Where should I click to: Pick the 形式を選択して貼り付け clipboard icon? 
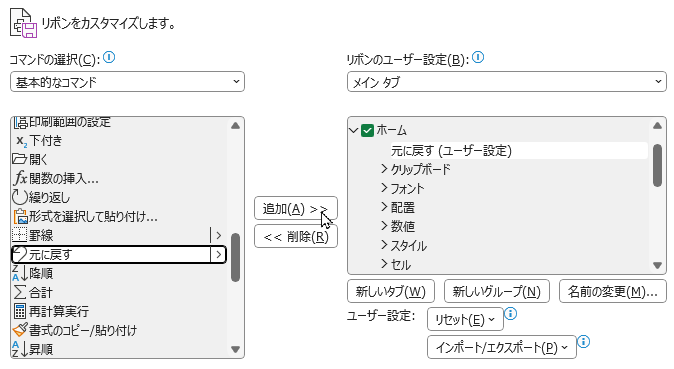pyautogui.click(x=20, y=216)
